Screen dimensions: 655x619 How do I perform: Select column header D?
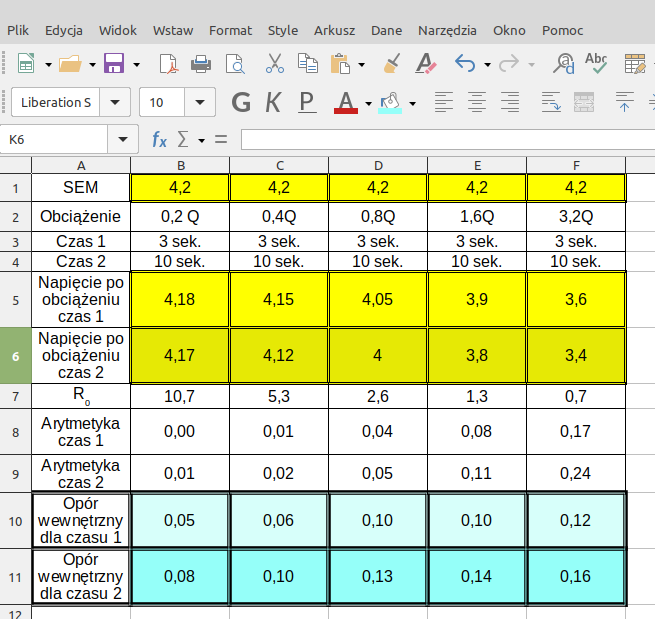[x=378, y=165]
